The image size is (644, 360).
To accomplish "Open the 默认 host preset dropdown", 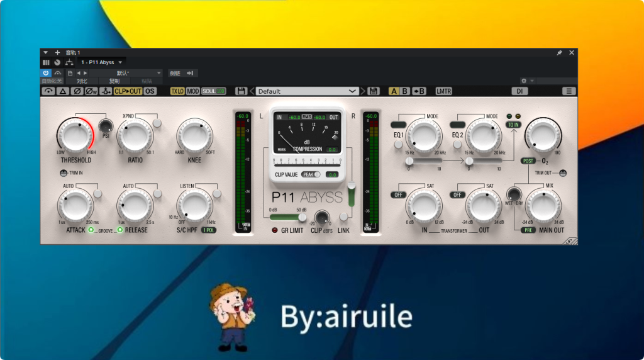I will click(x=126, y=73).
